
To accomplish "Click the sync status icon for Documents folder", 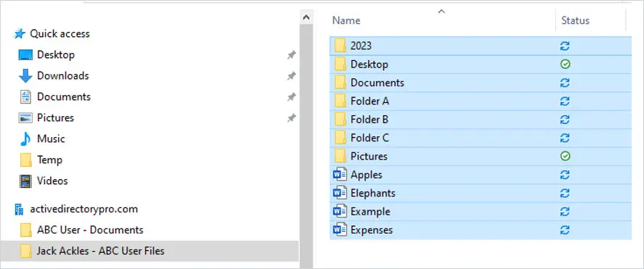I will 565,83.
